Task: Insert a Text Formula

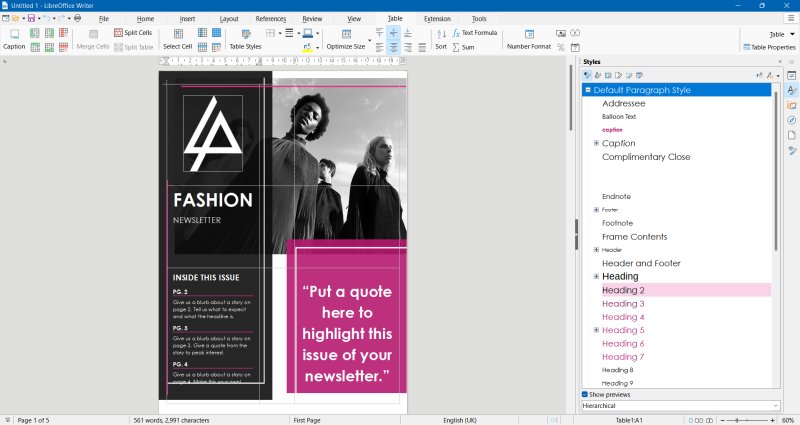Action: point(474,33)
